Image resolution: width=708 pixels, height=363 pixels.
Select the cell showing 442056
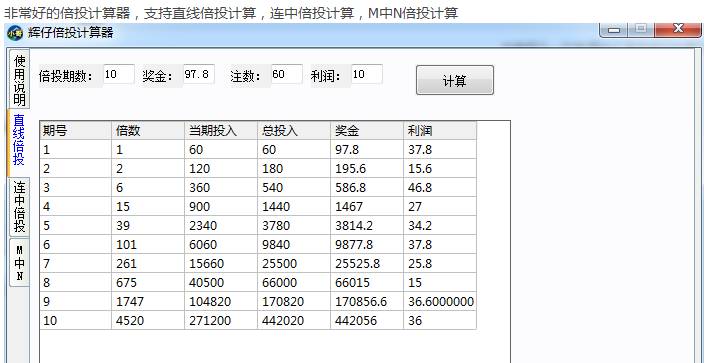pos(367,321)
